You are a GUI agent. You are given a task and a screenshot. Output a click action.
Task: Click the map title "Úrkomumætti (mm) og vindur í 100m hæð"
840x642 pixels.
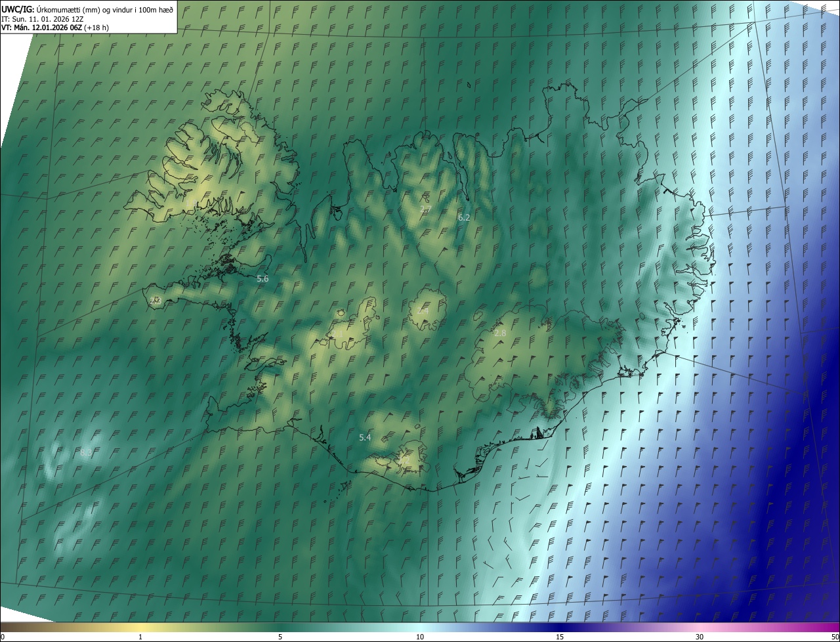point(105,9)
